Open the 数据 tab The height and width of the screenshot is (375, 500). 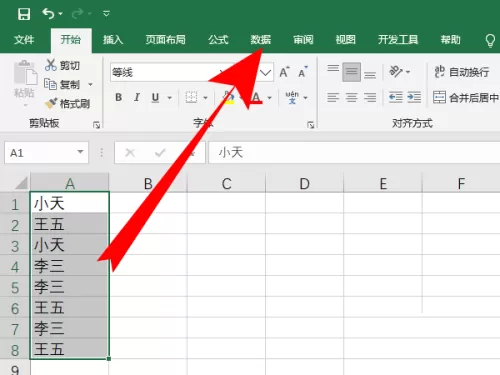(261, 40)
